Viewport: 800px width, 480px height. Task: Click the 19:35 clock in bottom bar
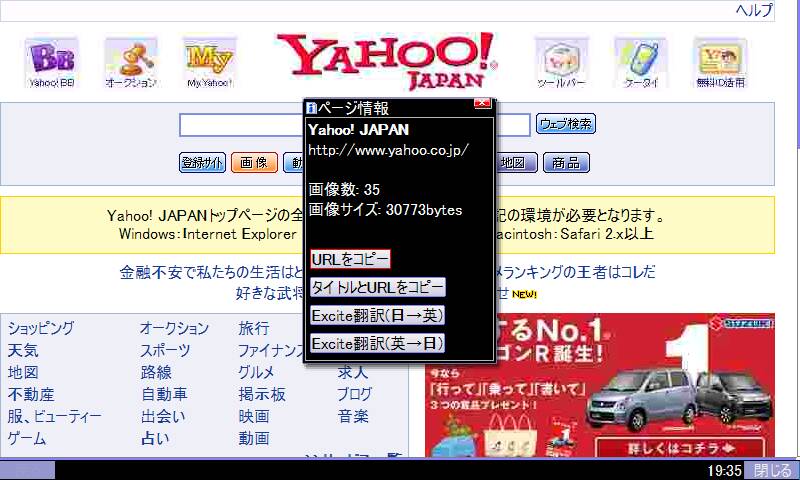tap(724, 470)
